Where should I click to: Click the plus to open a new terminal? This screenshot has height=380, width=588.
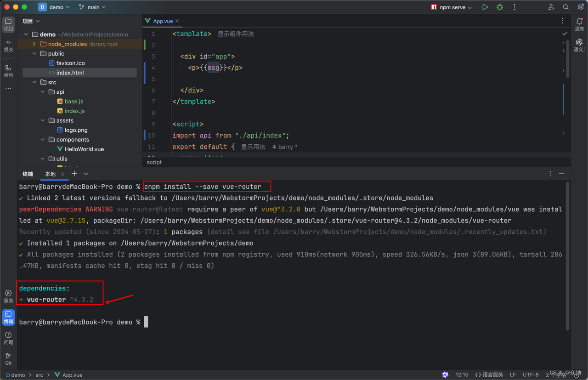click(x=74, y=174)
